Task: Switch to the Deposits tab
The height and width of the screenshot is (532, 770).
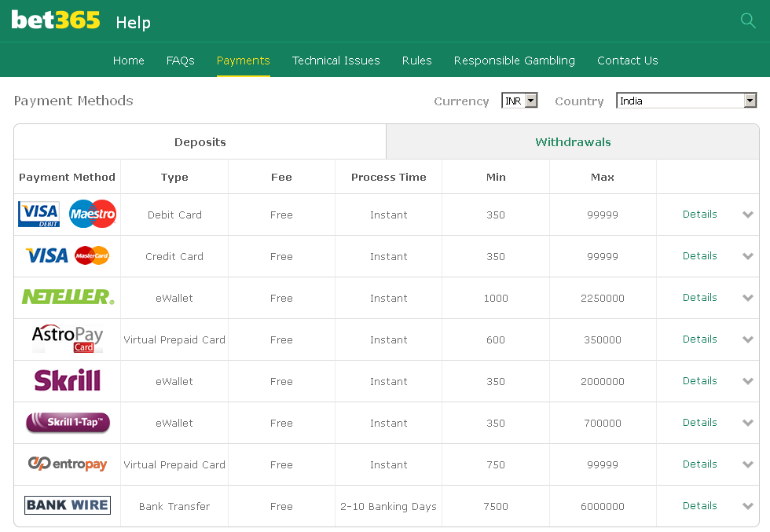Action: click(x=200, y=142)
